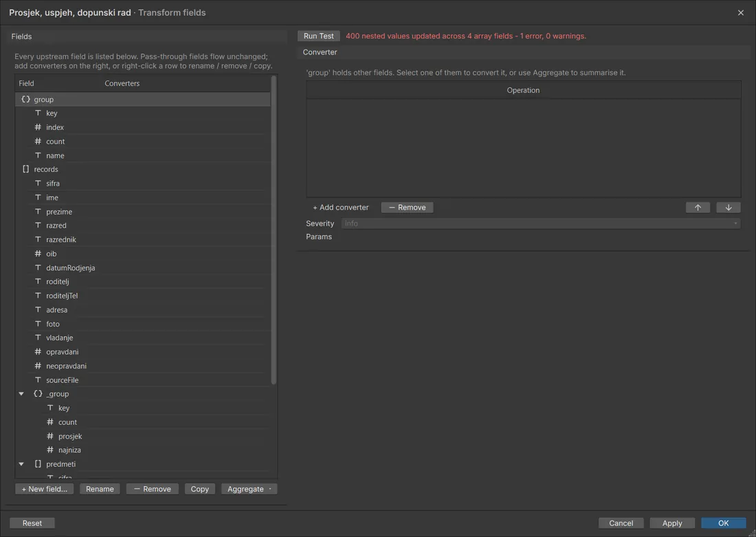Click the Run Test button
756x537 pixels.
click(319, 36)
